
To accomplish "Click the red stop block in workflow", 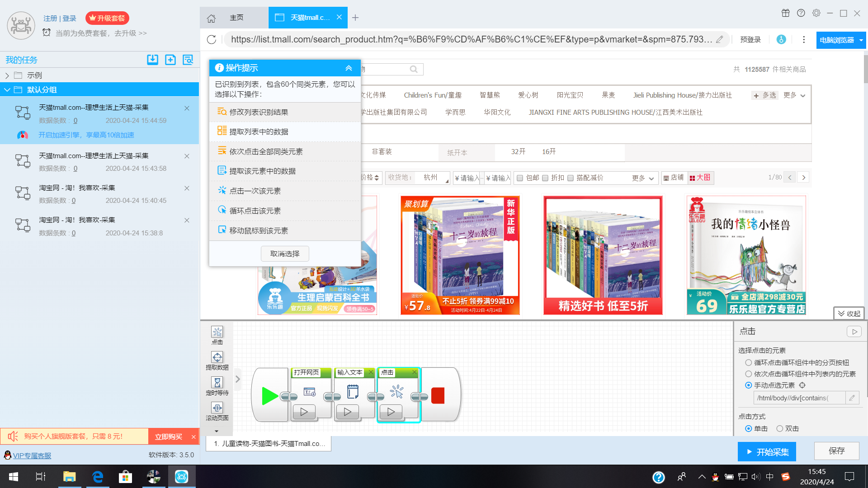I will [x=438, y=395].
